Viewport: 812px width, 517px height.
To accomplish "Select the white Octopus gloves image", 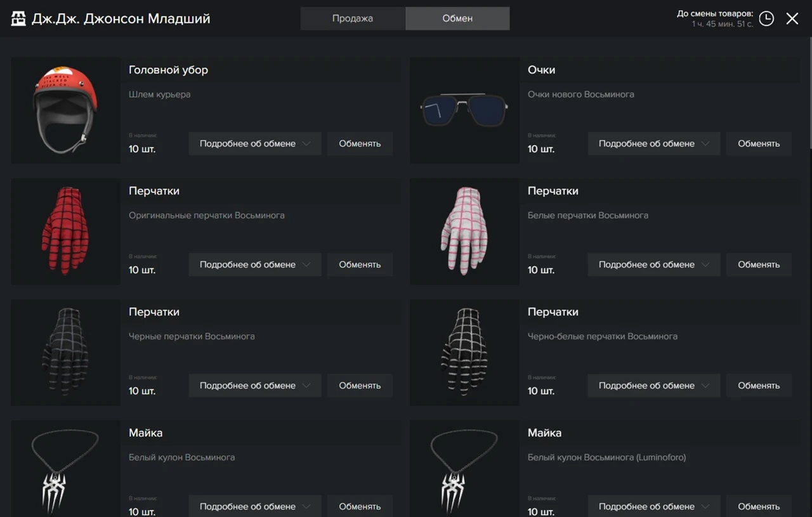I will [x=464, y=231].
